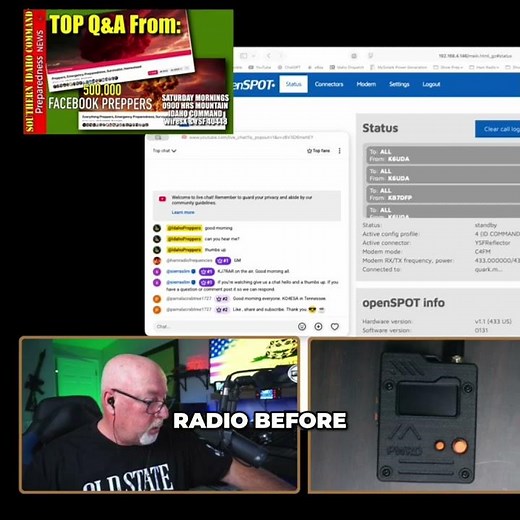Switch to the Connectors tab

click(x=329, y=84)
